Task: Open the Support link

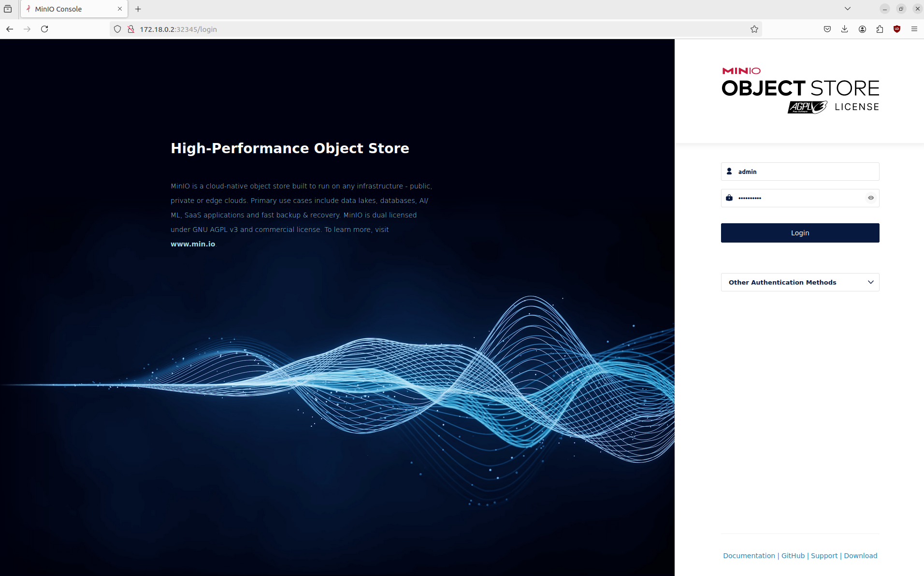Action: click(x=824, y=556)
